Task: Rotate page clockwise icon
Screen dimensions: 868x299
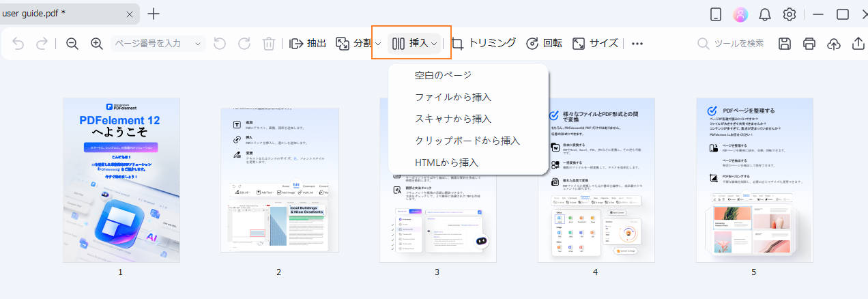Action: point(244,44)
